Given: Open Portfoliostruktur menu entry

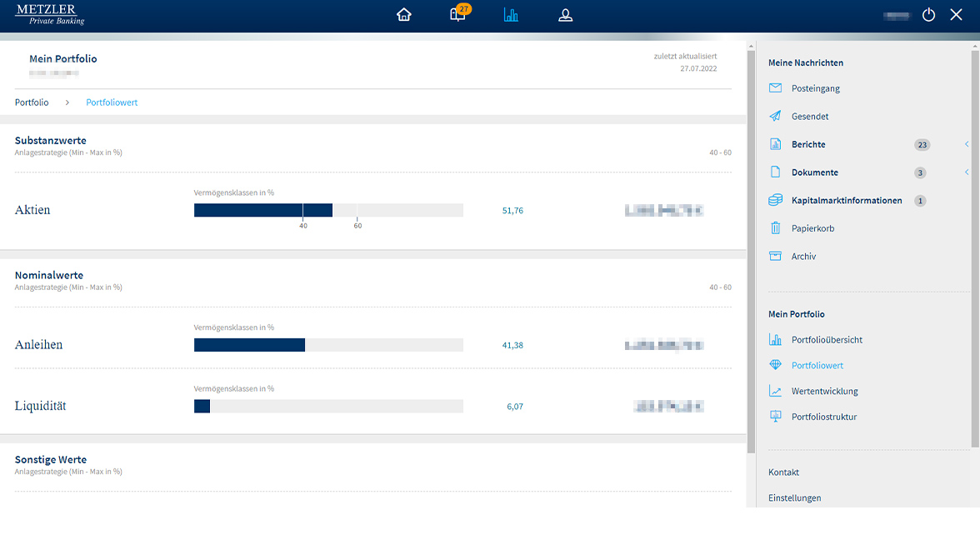Looking at the screenshot, I should [x=823, y=417].
